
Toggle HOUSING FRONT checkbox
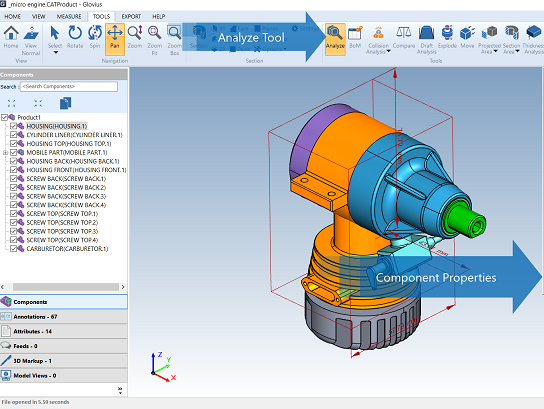click(13, 170)
